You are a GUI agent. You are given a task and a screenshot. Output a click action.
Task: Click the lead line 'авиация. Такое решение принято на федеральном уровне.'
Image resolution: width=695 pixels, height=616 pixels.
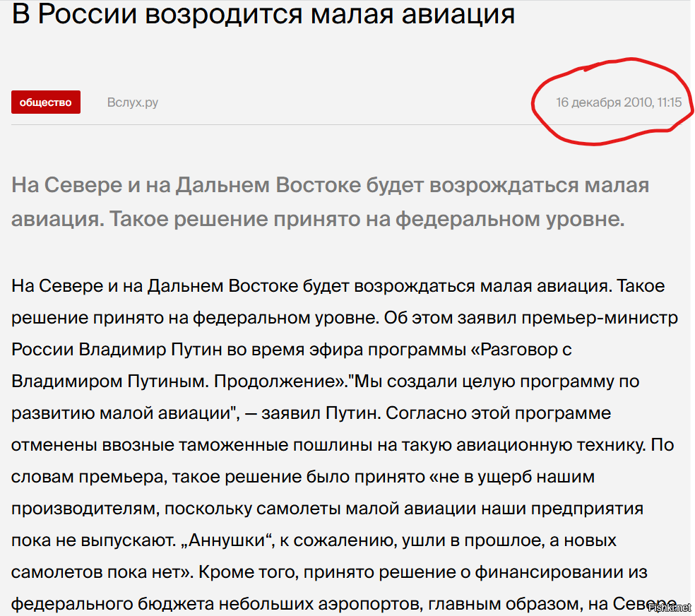pos(318,219)
